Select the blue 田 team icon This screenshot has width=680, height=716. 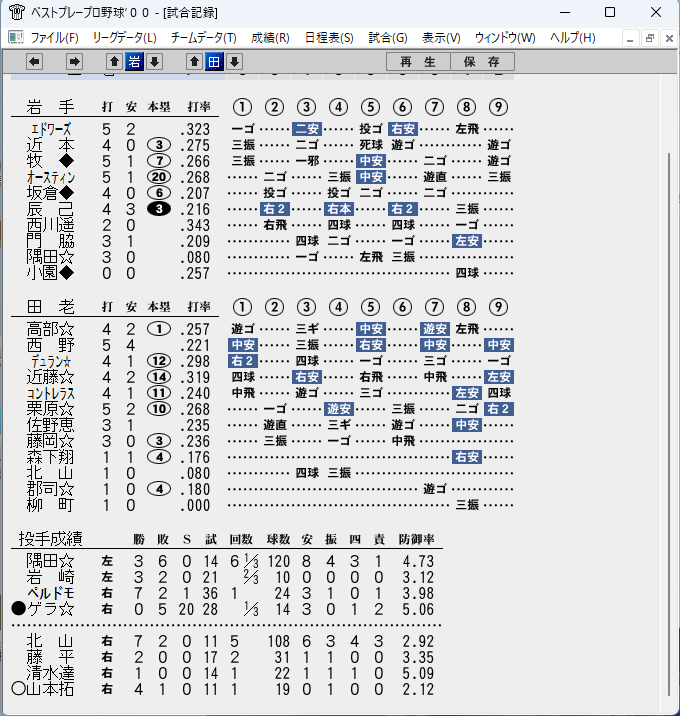click(x=214, y=62)
